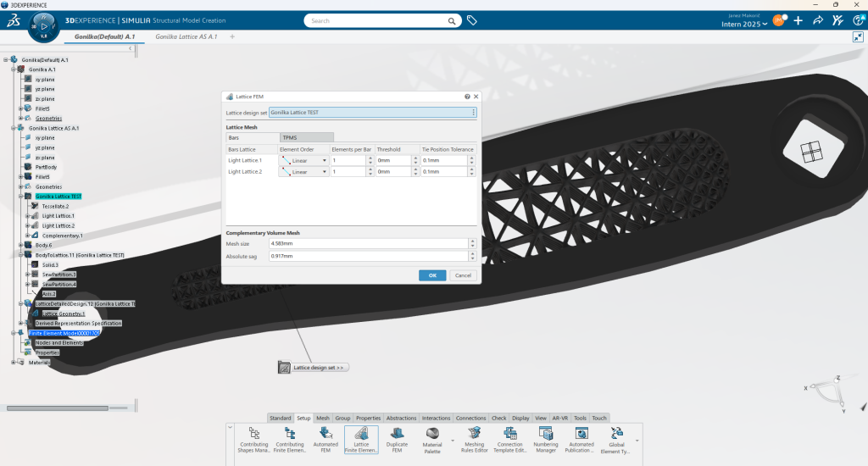
Task: Click the Absolute sag input field
Action: [369, 256]
